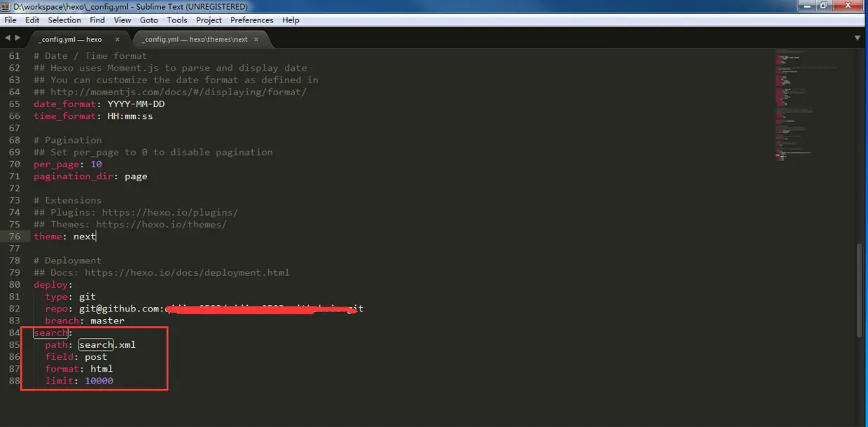Open the Preferences menu
This screenshot has width=868, height=427.
coord(251,20)
